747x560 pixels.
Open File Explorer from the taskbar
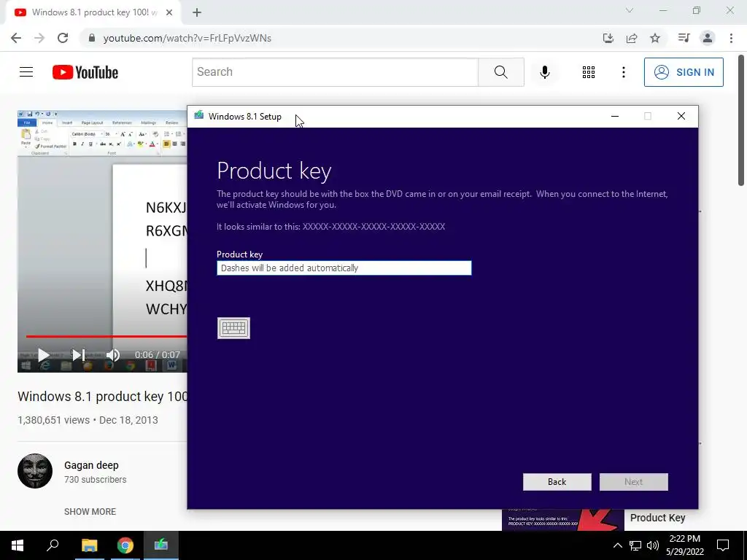point(89,545)
